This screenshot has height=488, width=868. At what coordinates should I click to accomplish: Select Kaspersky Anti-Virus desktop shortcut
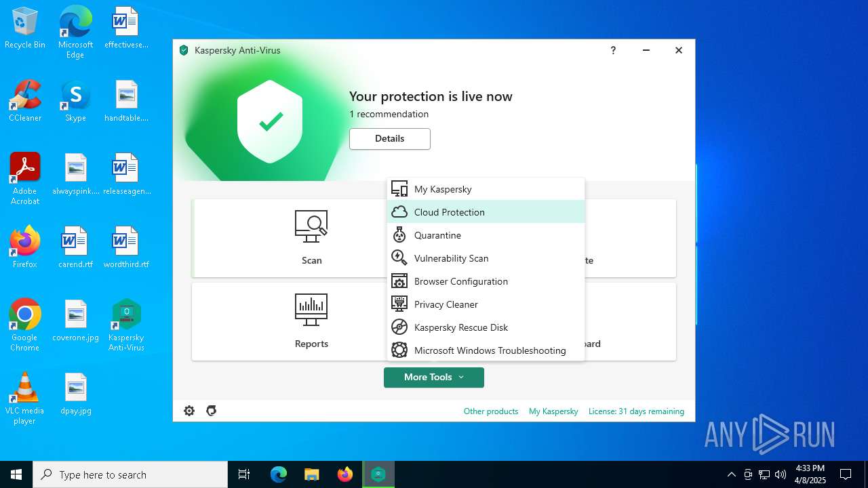point(126,325)
